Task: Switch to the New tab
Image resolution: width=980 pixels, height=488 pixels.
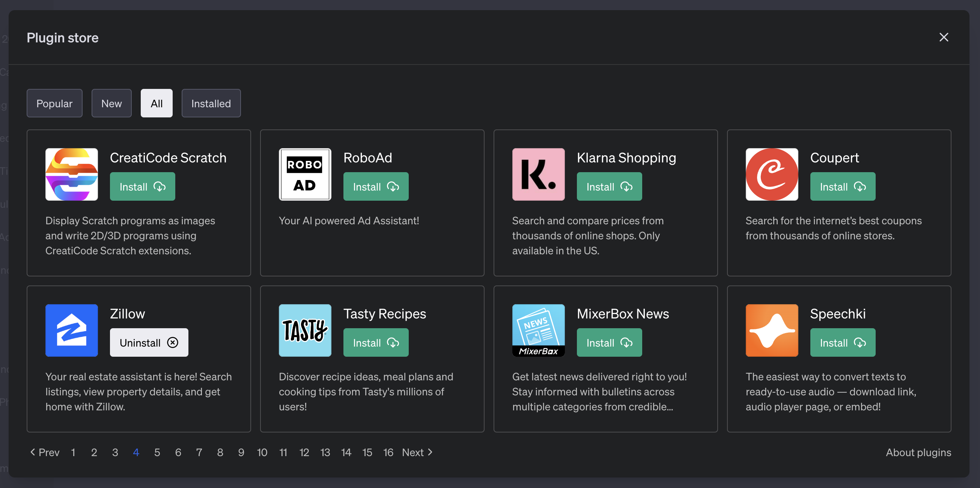Action: coord(111,104)
